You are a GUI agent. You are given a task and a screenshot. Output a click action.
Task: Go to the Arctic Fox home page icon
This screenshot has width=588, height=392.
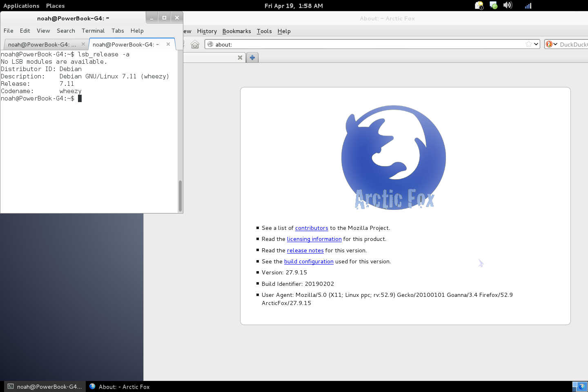point(195,44)
